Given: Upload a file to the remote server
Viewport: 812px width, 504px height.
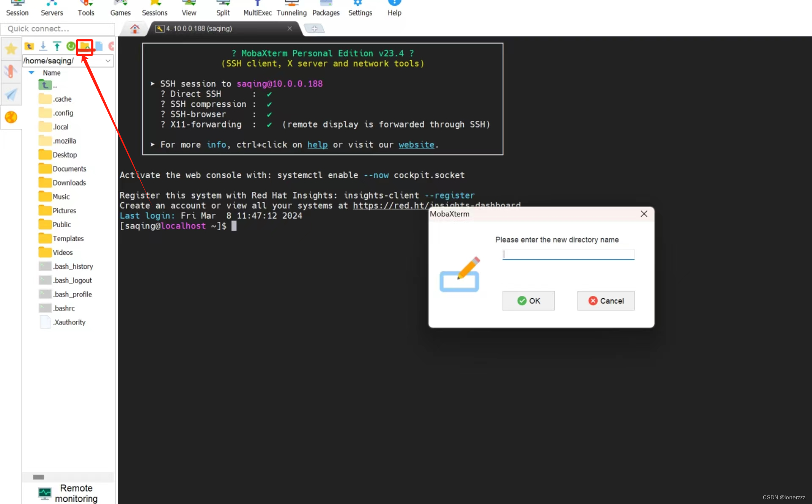Looking at the screenshot, I should click(57, 47).
